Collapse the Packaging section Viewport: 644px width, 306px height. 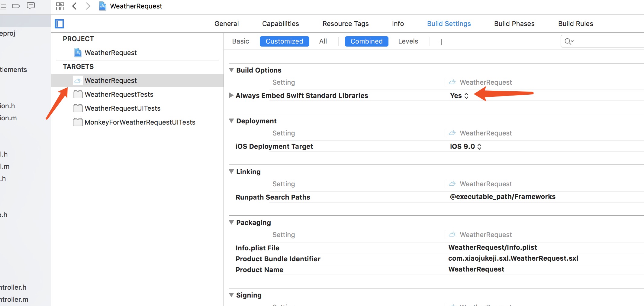coord(231,222)
